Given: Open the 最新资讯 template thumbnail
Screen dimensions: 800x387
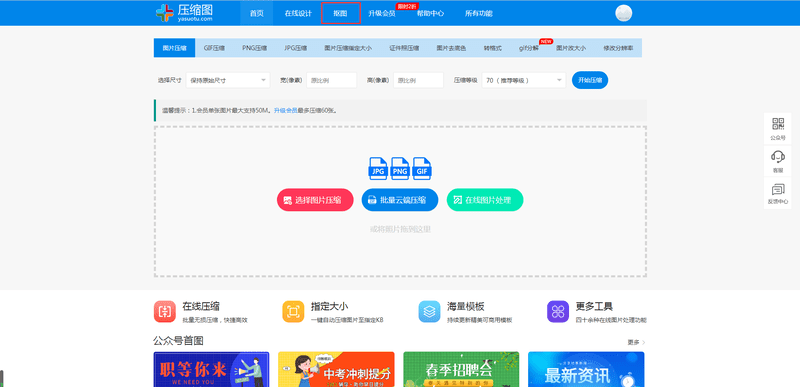Looking at the screenshot, I should tap(586, 369).
